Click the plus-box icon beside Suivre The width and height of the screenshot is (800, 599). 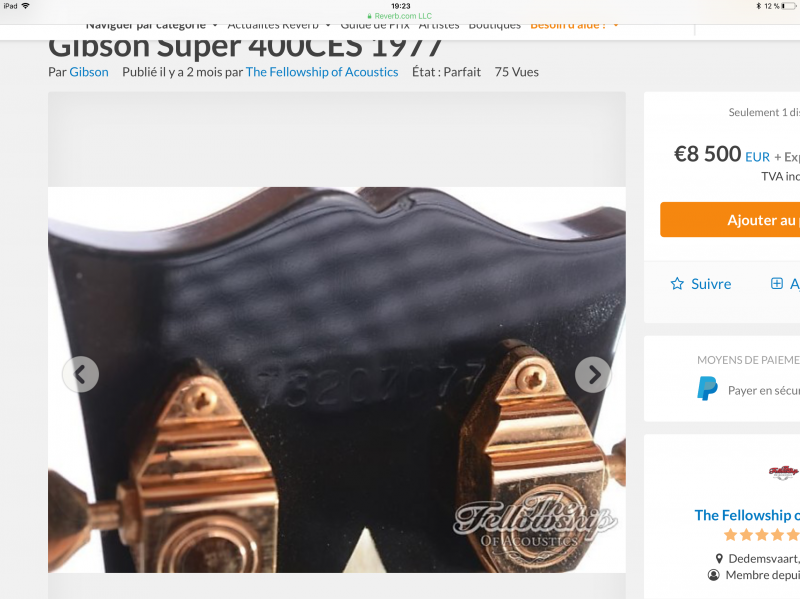click(x=777, y=283)
